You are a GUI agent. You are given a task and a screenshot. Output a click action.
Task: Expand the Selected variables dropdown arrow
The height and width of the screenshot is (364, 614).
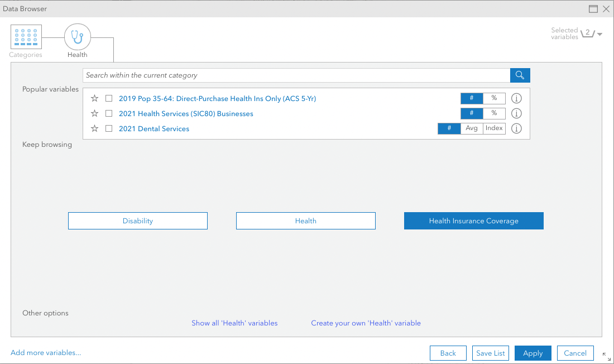coord(599,34)
